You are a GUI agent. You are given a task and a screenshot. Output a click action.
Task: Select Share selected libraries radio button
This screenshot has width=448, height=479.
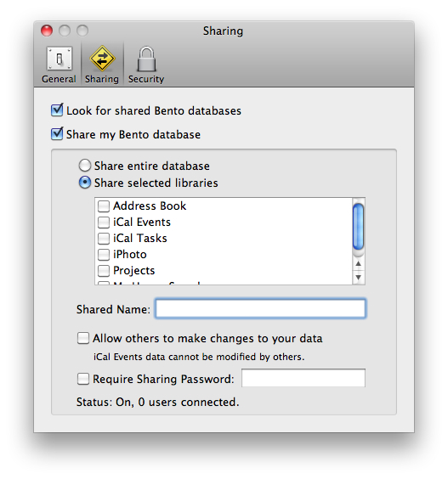pyautogui.click(x=85, y=183)
